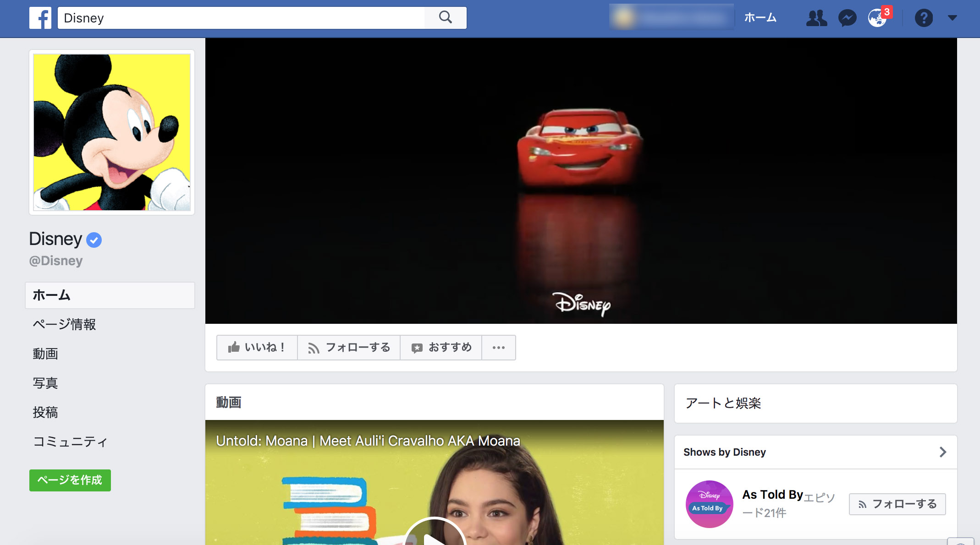Open the Lightning McQueen cover video
Viewport: 980px width, 545px height.
tap(581, 181)
